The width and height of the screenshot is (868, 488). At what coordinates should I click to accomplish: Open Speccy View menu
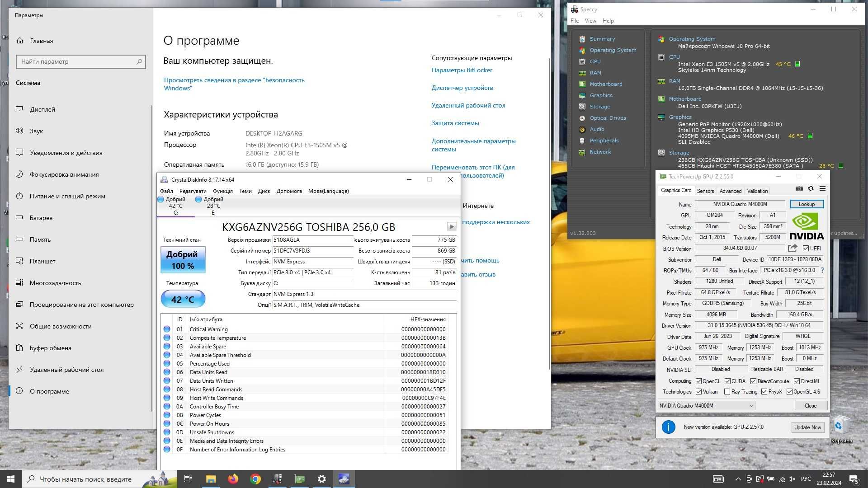(590, 21)
